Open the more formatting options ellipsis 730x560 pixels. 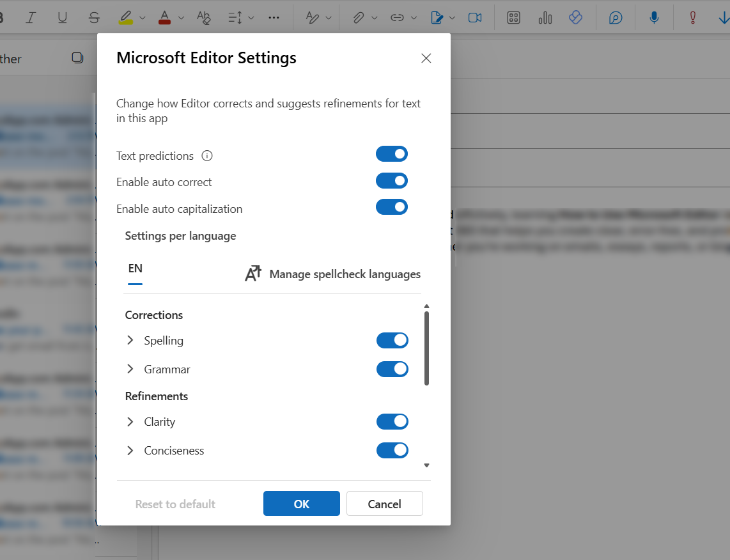(274, 18)
